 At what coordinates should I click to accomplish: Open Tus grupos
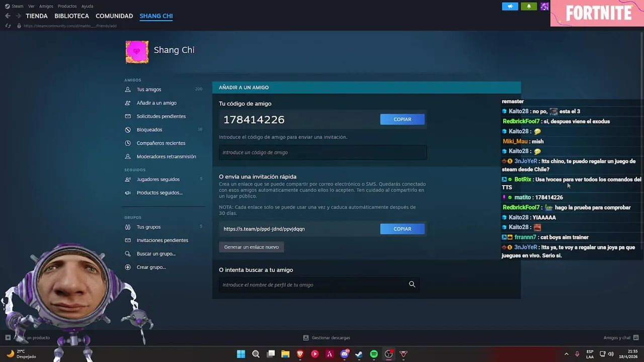coord(148,227)
